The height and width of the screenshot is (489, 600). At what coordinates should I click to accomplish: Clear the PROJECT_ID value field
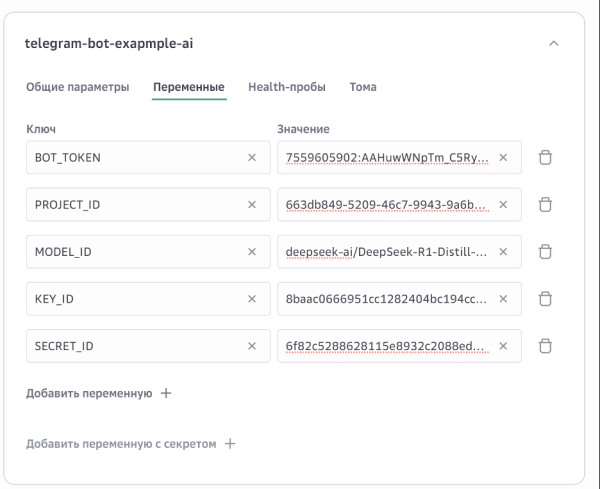tap(503, 205)
